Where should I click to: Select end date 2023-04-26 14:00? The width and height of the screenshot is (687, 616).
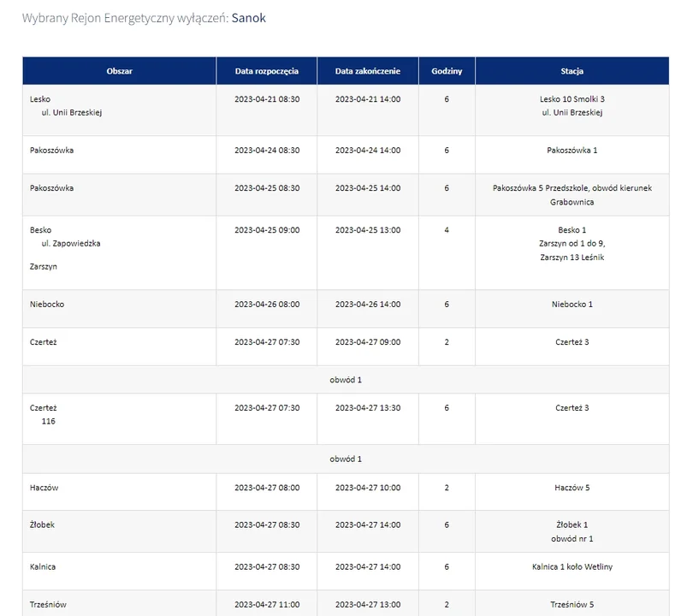368,304
